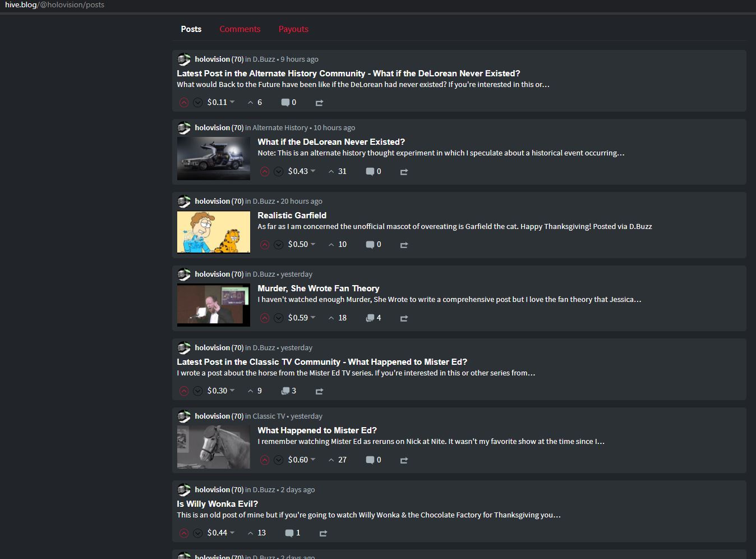The width and height of the screenshot is (756, 559).
Task: Downvote the Murder, She Wrote Fan Theory post
Action: [x=279, y=318]
